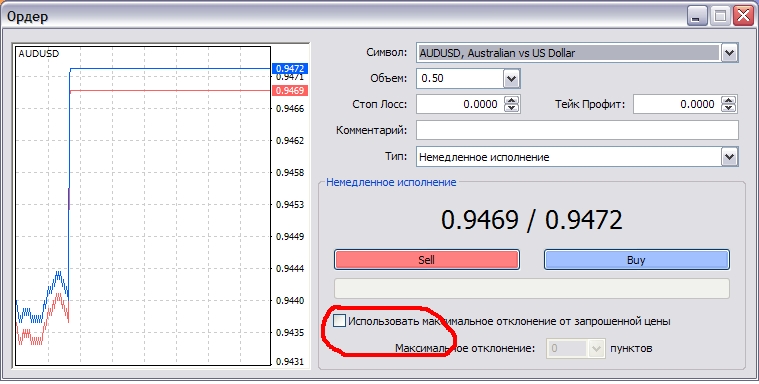Enable Использовать максимальное отклонение checkbox
Screen dimensions: 759x384
point(340,321)
